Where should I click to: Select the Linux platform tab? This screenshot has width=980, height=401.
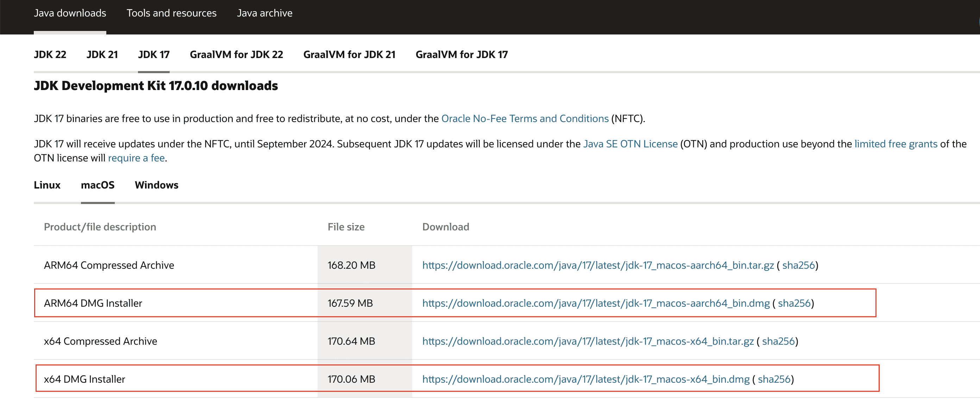47,185
